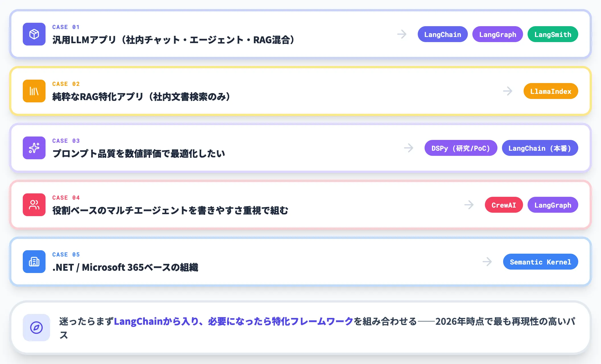
Task: Click the title 役割ベースのマルチエージェントを書きやすさ重視で組む
Action: pyautogui.click(x=170, y=210)
